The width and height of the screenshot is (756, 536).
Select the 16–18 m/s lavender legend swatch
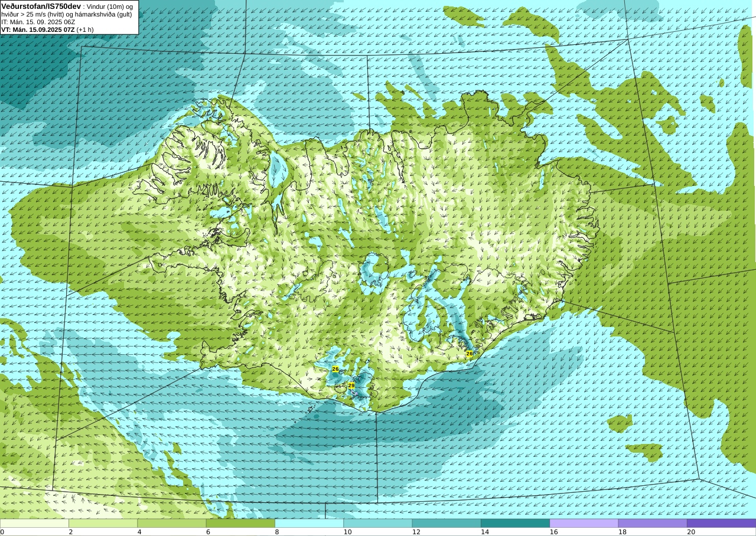tap(584, 523)
